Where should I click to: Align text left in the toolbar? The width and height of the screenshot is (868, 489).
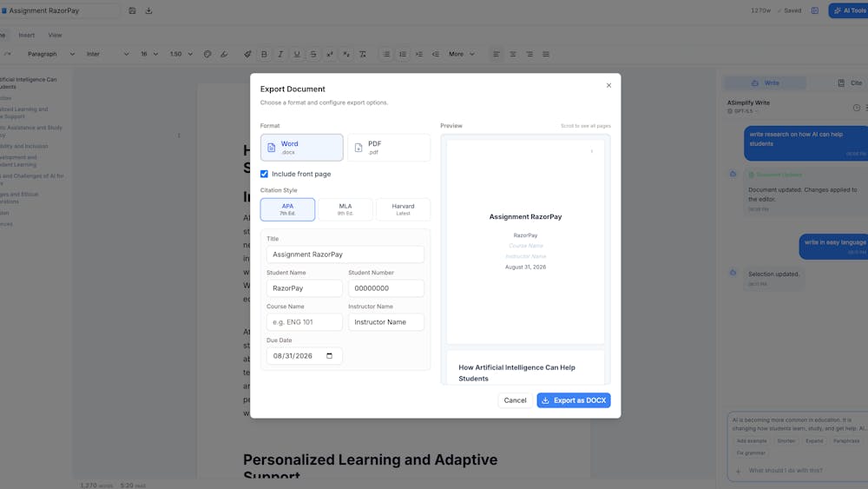tap(496, 54)
